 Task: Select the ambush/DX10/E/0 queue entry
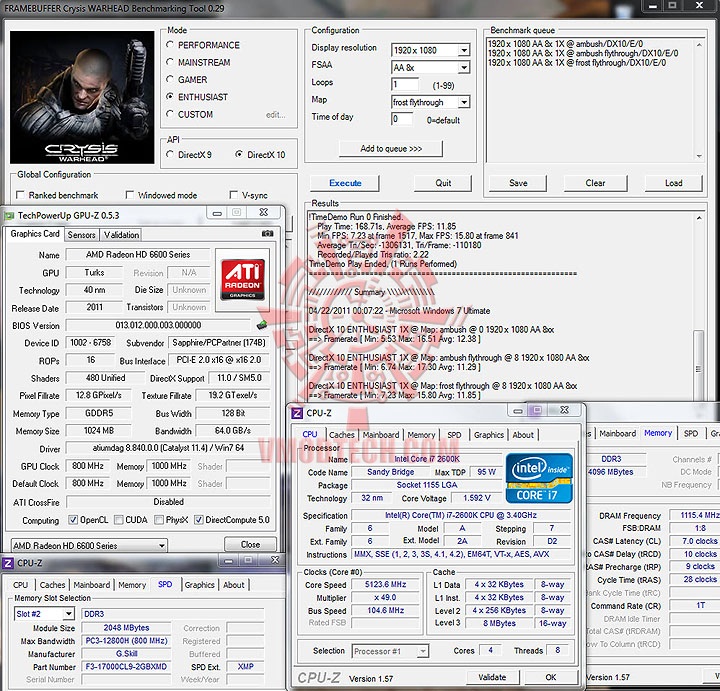(x=565, y=44)
